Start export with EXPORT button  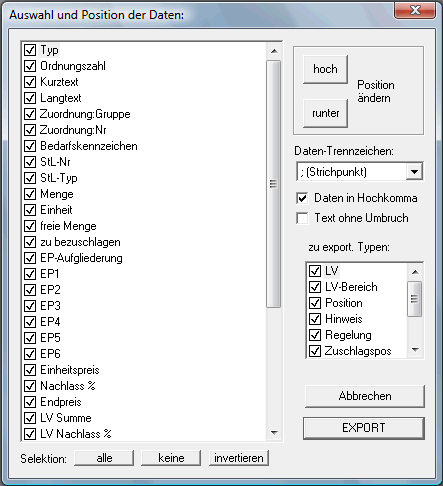[x=364, y=428]
